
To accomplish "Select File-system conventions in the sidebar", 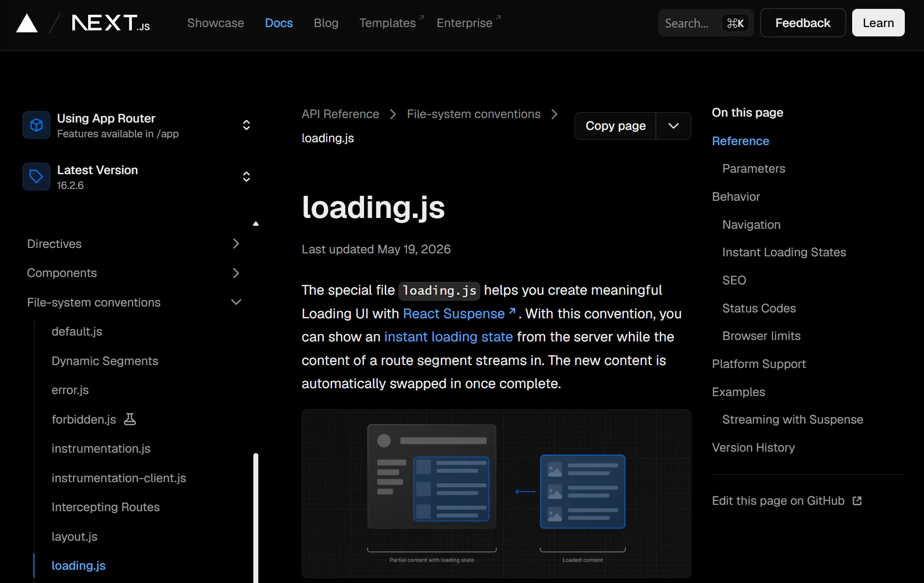I will pyautogui.click(x=94, y=303).
